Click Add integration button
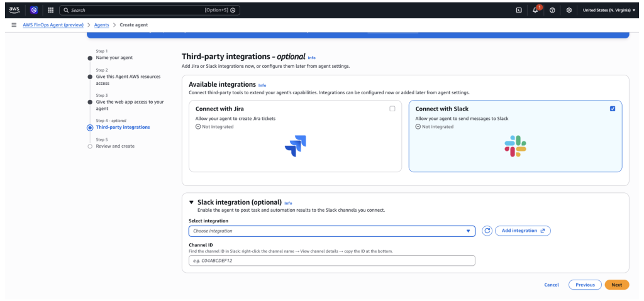Screen dimensions: 644x301 523,231
